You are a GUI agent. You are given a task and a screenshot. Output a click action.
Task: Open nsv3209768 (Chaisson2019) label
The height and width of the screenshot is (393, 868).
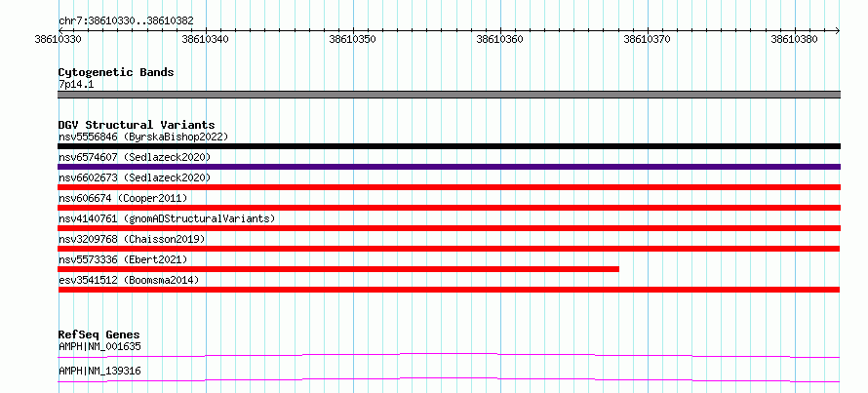point(132,239)
